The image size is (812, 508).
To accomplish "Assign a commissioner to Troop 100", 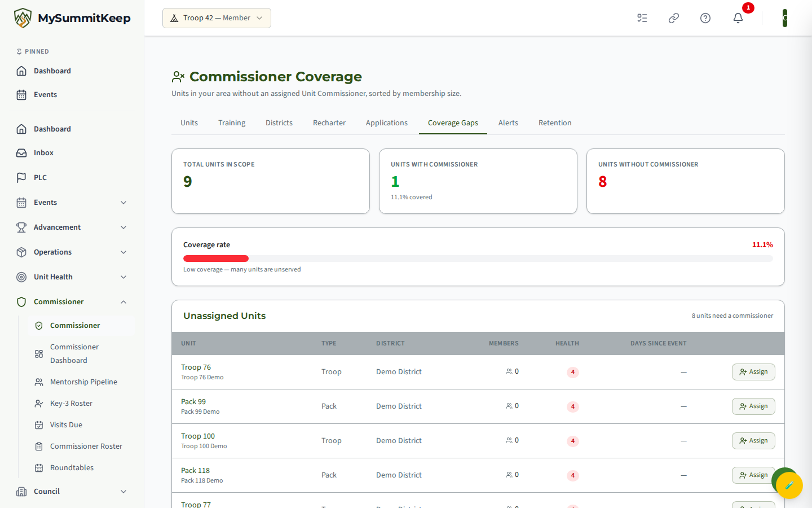I will (x=753, y=441).
